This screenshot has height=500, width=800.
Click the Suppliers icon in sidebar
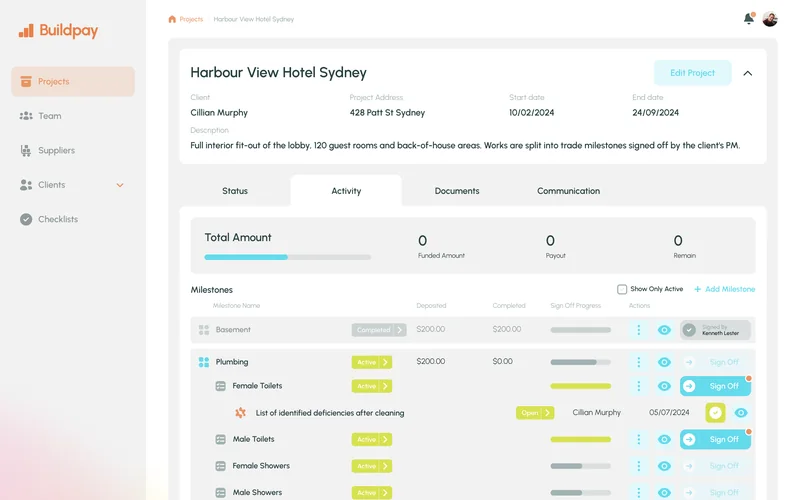[x=26, y=151]
